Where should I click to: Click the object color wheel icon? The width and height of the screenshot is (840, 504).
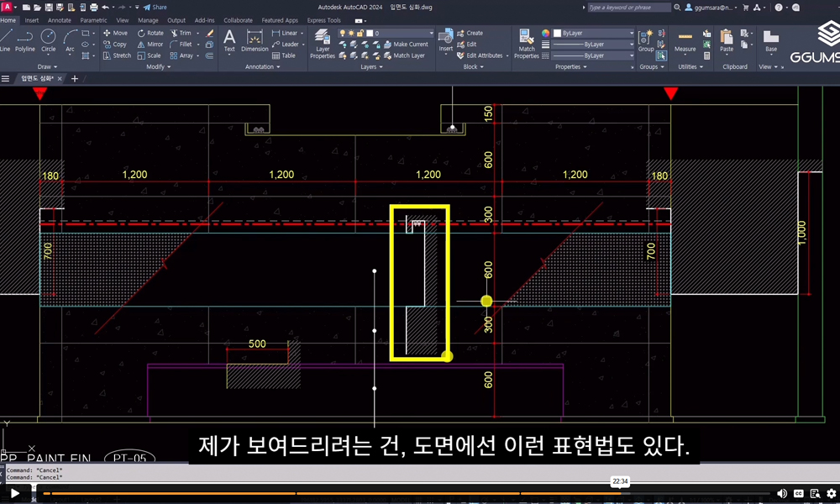click(545, 34)
